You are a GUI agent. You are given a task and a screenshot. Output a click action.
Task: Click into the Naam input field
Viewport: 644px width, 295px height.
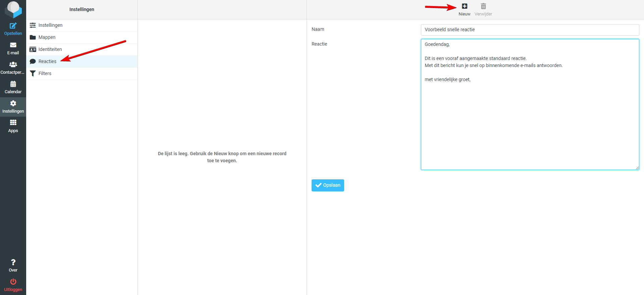[x=530, y=30]
